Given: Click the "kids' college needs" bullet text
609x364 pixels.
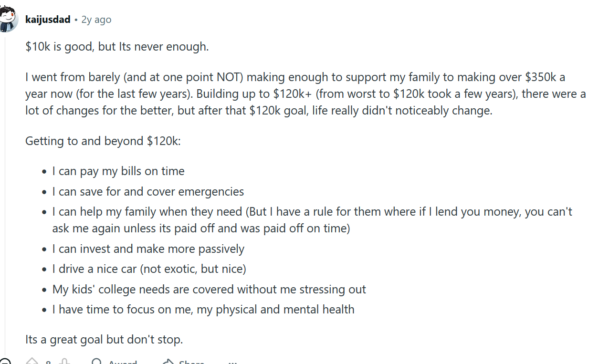Looking at the screenshot, I should [209, 290].
